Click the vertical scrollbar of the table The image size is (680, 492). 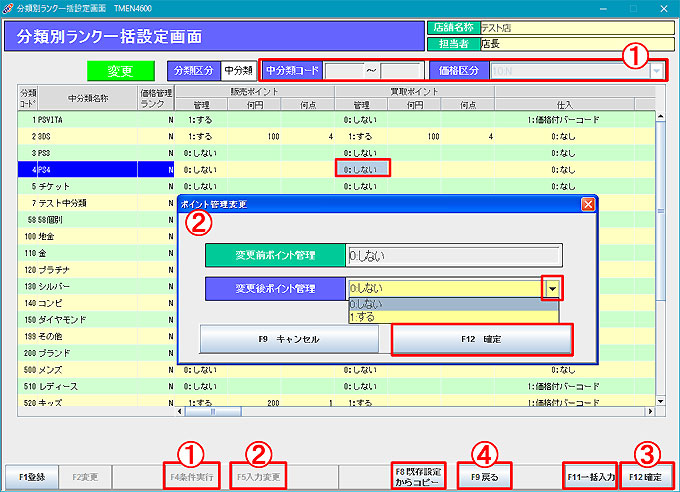click(660, 260)
